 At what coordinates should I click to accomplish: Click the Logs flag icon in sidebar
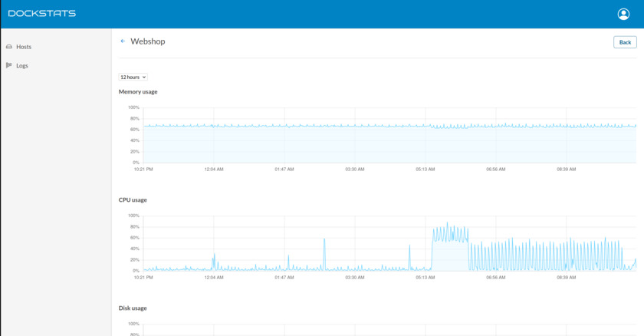click(9, 65)
